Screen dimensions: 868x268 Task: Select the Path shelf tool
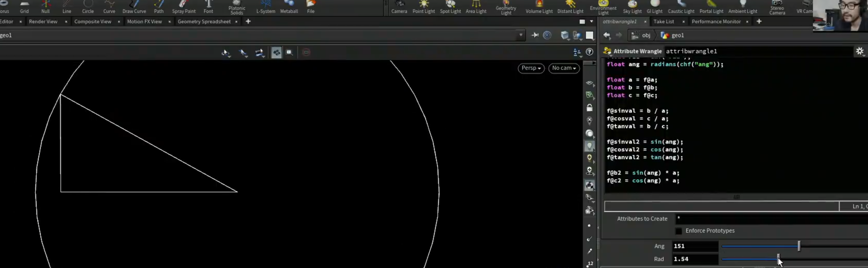159,7
